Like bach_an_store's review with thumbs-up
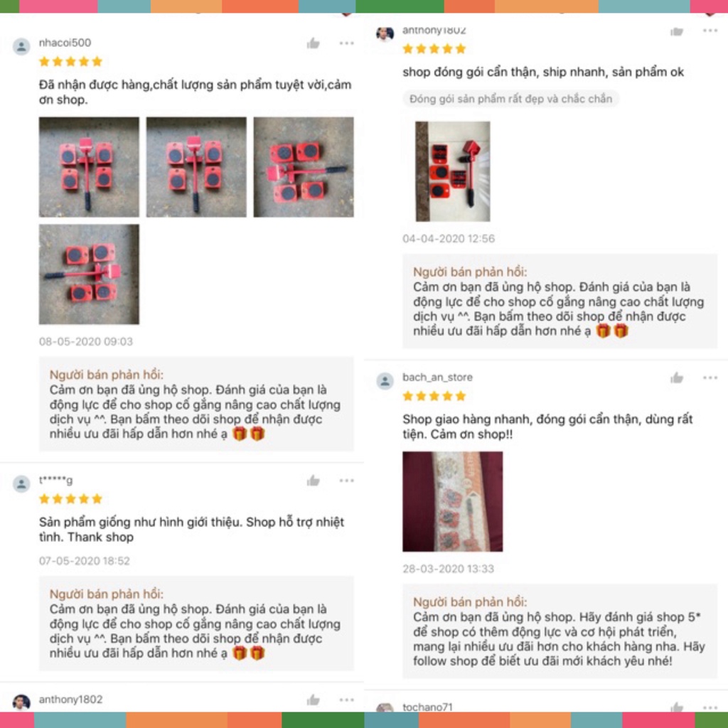 (x=677, y=378)
